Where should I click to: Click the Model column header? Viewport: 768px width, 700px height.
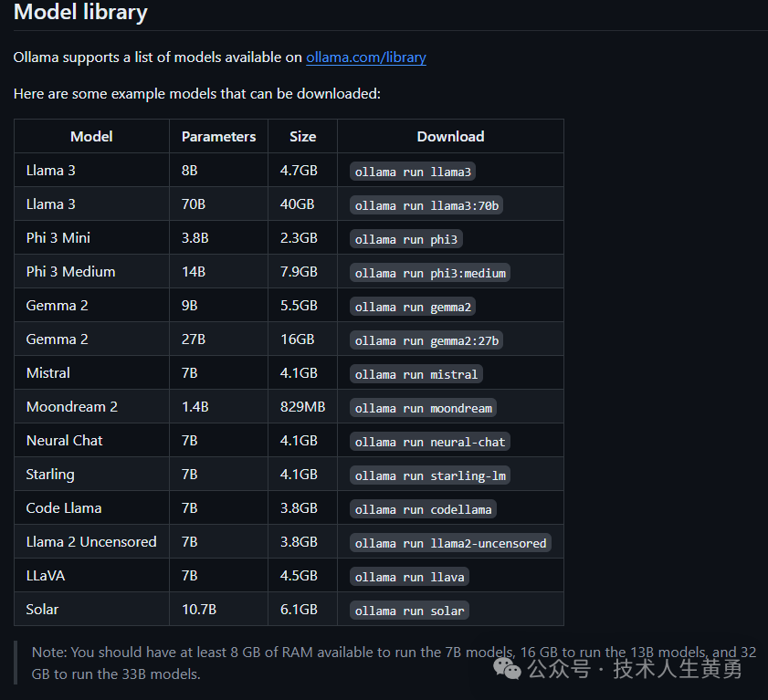pyautogui.click(x=91, y=137)
